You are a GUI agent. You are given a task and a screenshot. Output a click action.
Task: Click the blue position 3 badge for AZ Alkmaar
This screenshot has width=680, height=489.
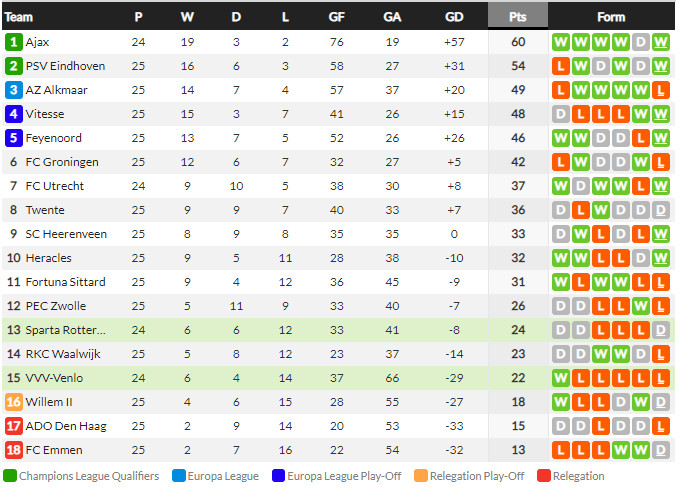pyautogui.click(x=14, y=90)
